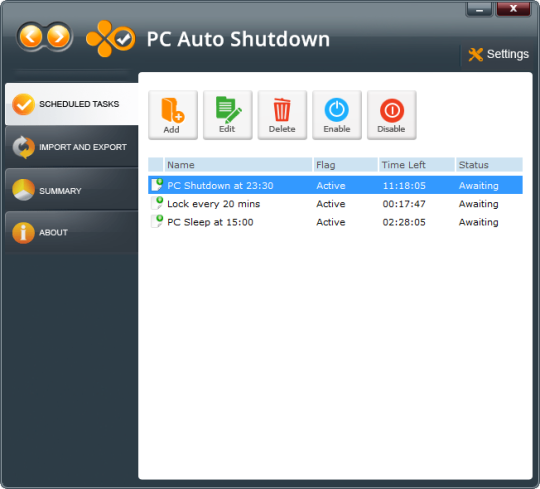Viewport: 540px width, 489px height.
Task: Sort tasks by Time Left column header
Action: coord(417,165)
